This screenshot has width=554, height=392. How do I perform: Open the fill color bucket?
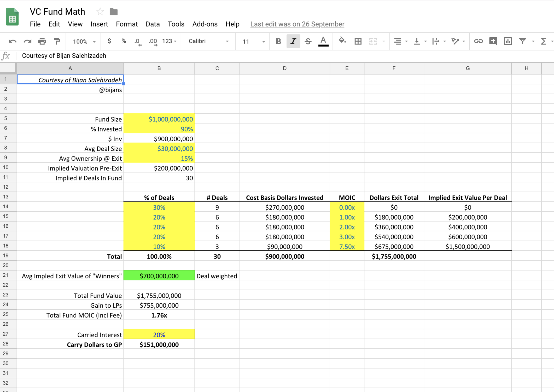tap(342, 41)
